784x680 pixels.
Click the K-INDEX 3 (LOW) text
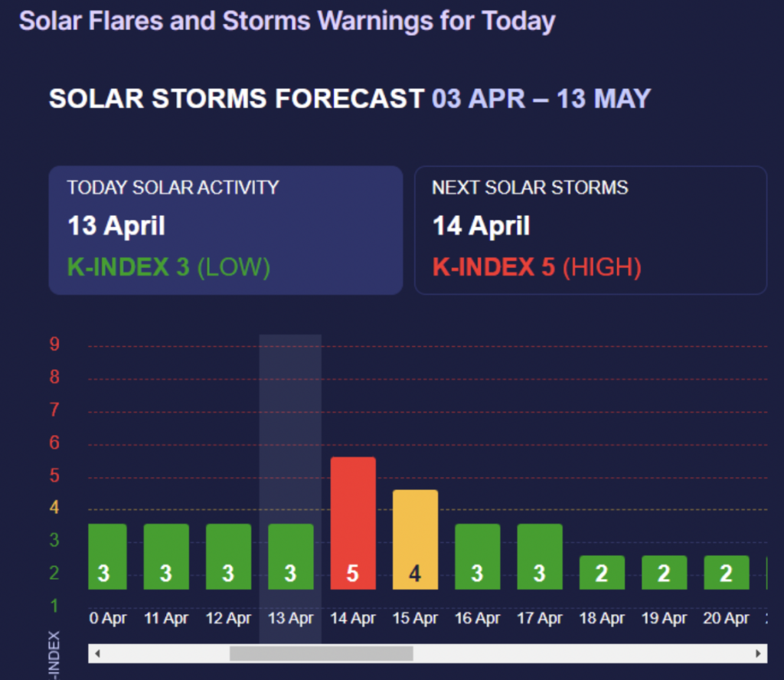tap(168, 267)
